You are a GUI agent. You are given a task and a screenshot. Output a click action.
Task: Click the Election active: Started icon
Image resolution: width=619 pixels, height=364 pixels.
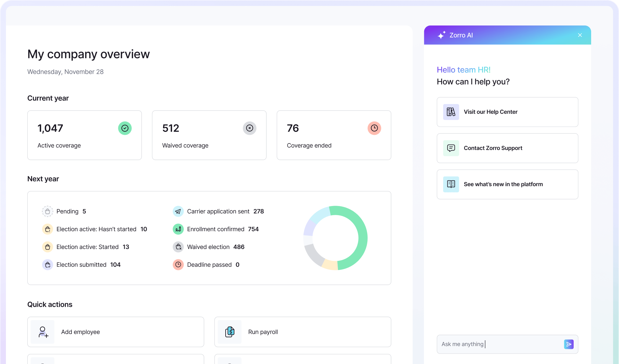[47, 247]
